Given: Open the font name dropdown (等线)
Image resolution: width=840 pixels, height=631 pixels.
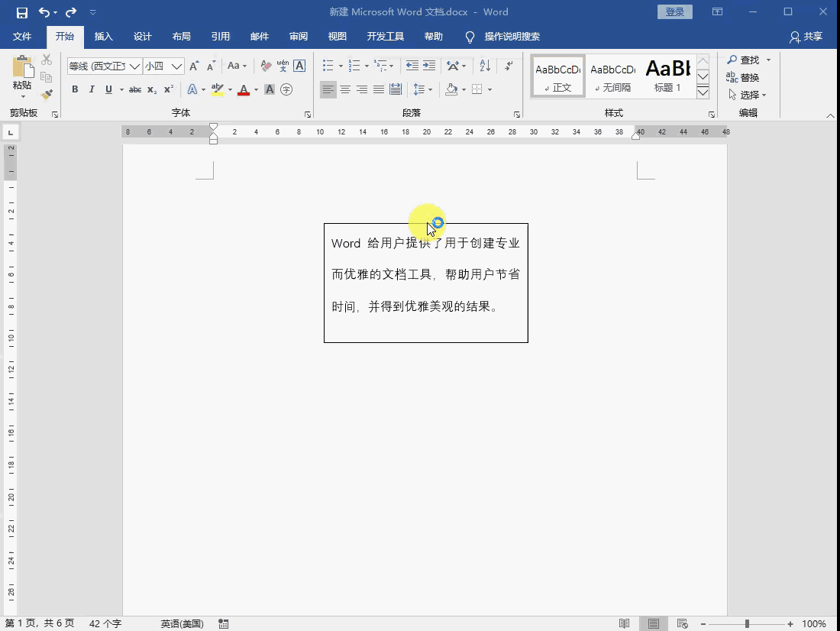Looking at the screenshot, I should pyautogui.click(x=135, y=66).
